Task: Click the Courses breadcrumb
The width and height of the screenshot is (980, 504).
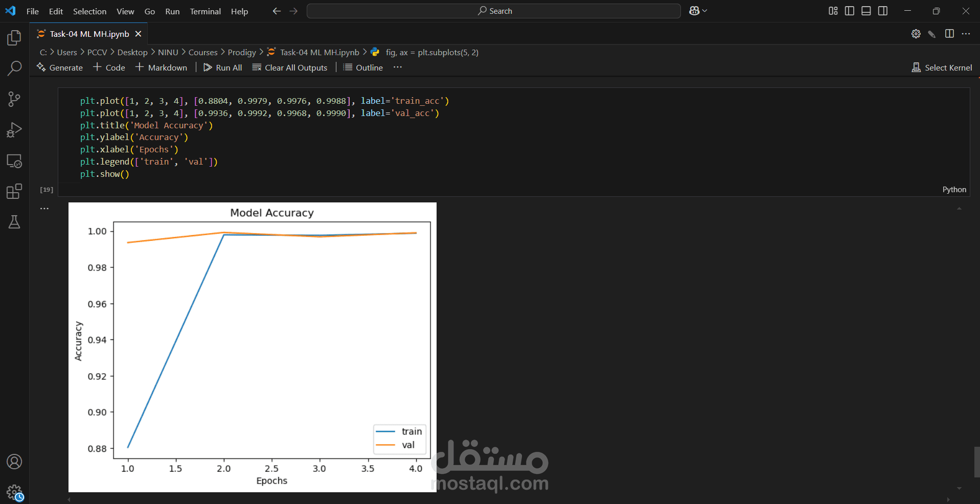Action: click(x=203, y=52)
